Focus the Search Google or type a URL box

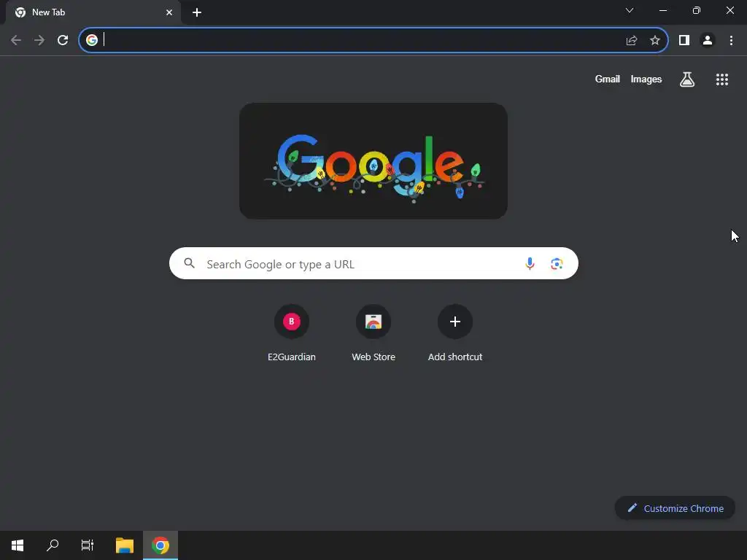click(x=373, y=263)
